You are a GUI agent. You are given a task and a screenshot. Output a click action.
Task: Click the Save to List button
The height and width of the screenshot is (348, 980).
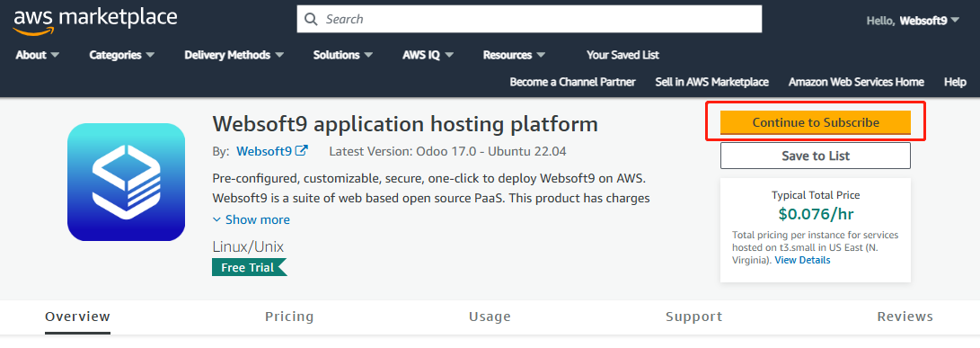[816, 156]
